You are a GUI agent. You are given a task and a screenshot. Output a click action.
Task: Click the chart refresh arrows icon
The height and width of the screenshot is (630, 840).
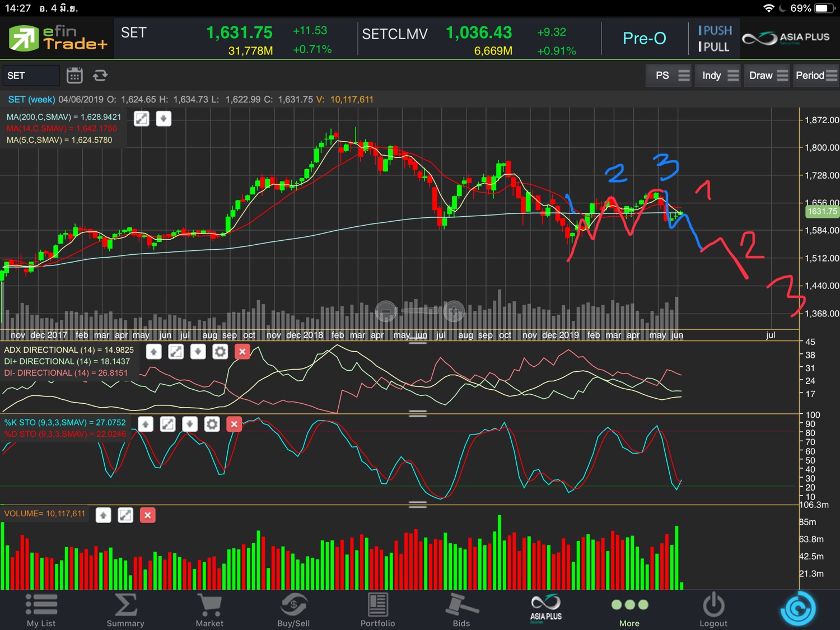100,76
